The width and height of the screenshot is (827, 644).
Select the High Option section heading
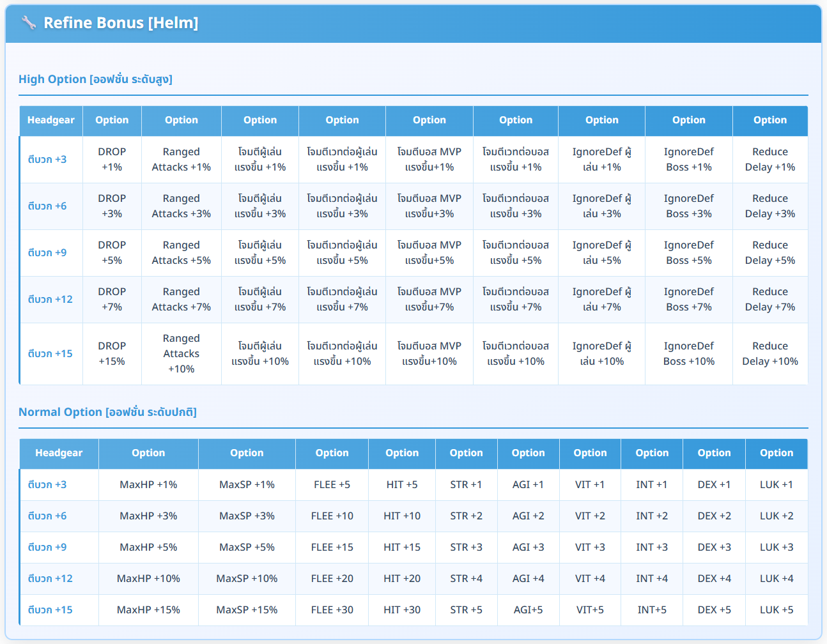tap(95, 79)
